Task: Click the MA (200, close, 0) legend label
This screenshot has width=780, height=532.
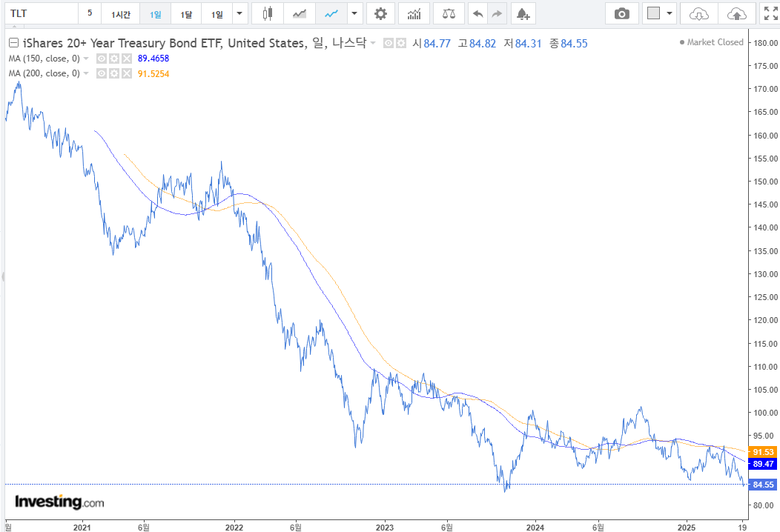Action: coord(44,73)
